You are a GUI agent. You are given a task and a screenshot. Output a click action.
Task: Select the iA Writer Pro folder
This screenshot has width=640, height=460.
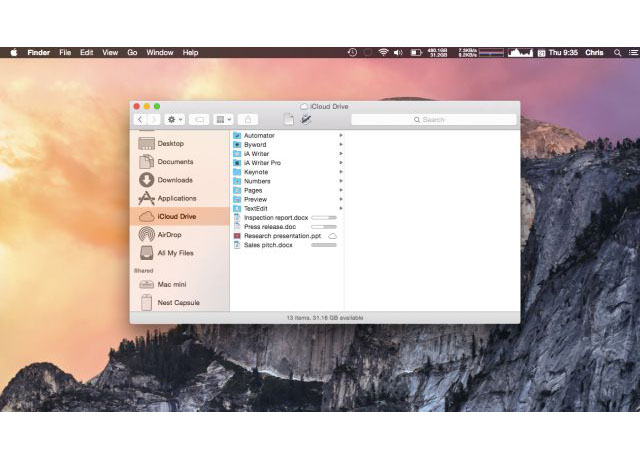click(288, 163)
